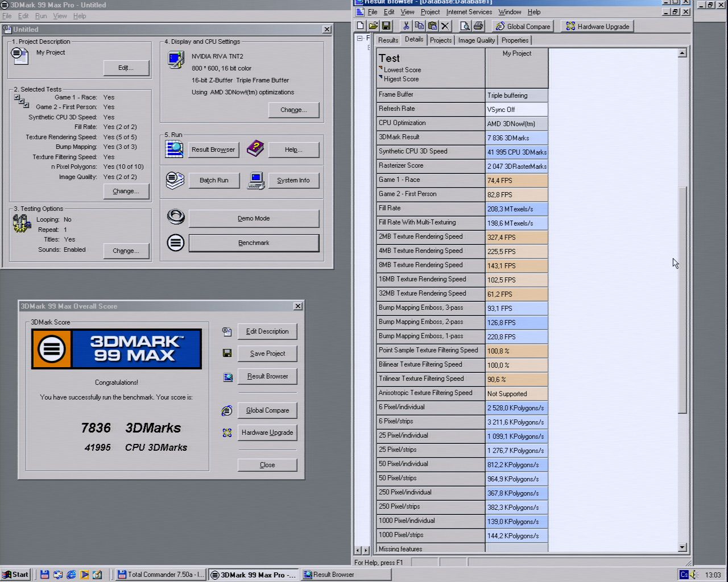
Task: Click the Result Browser magnifier icon in Run section
Action: click(x=175, y=149)
